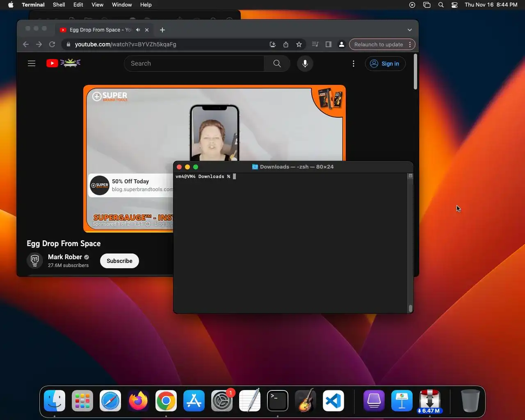Open Control Center in menu bar
This screenshot has width=525, height=420.
tap(454, 5)
